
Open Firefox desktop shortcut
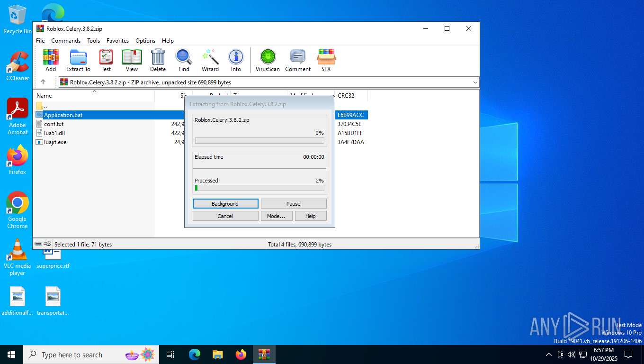(x=18, y=160)
